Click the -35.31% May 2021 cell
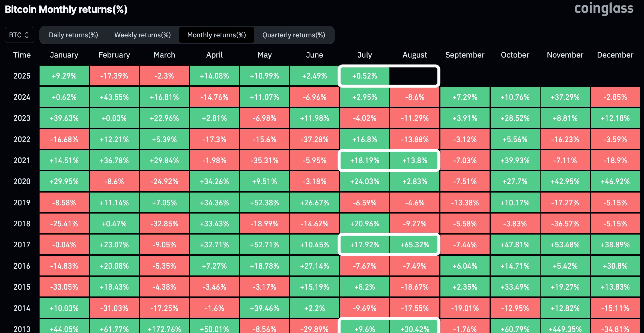The width and height of the screenshot is (644, 333). click(x=264, y=160)
